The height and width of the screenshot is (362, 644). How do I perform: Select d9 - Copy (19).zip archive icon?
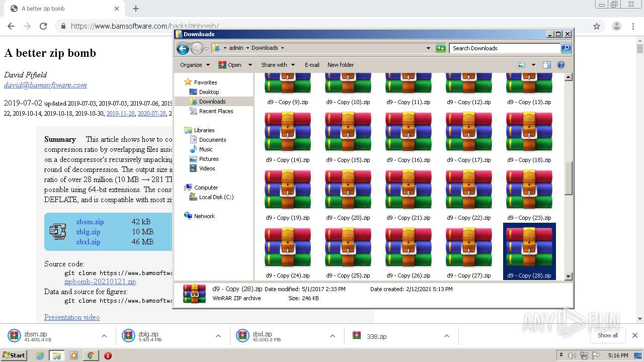(x=288, y=190)
